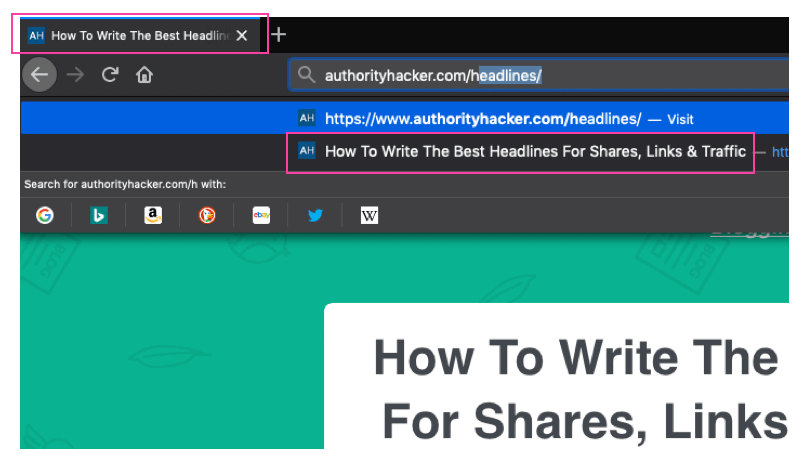The height and width of the screenshot is (473, 804).
Task: Search with the Google engine icon
Action: click(x=45, y=215)
